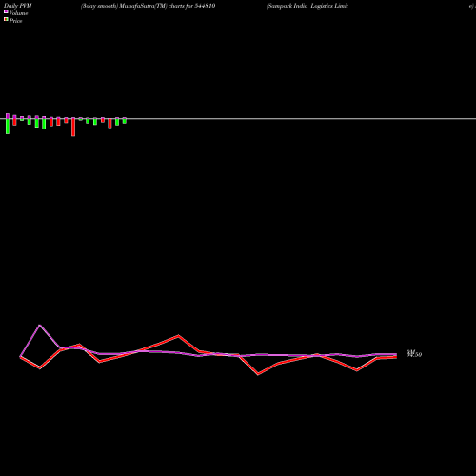Click the red price line's highest peak
The height and width of the screenshot is (476, 476).
[178, 335]
